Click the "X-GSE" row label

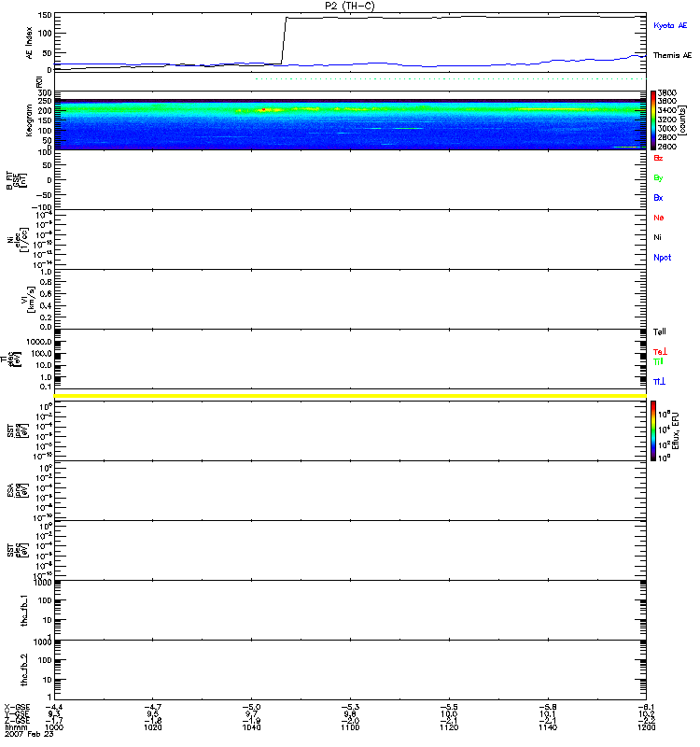[17, 707]
